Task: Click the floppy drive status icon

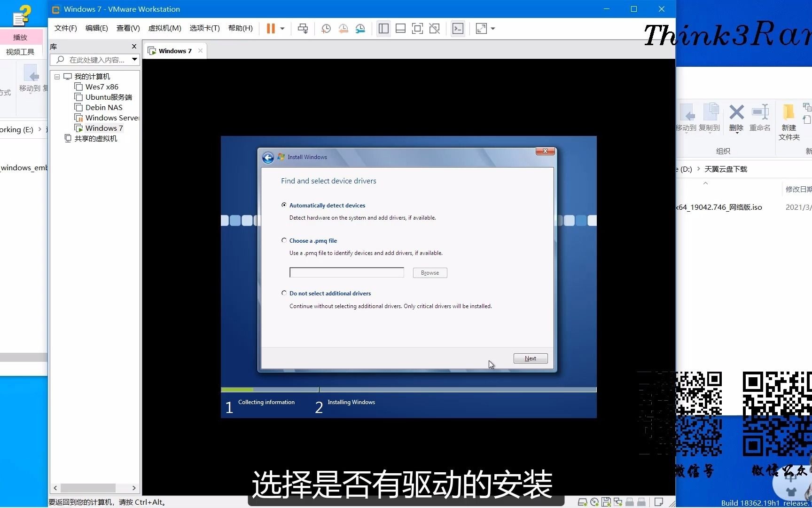Action: [x=606, y=502]
